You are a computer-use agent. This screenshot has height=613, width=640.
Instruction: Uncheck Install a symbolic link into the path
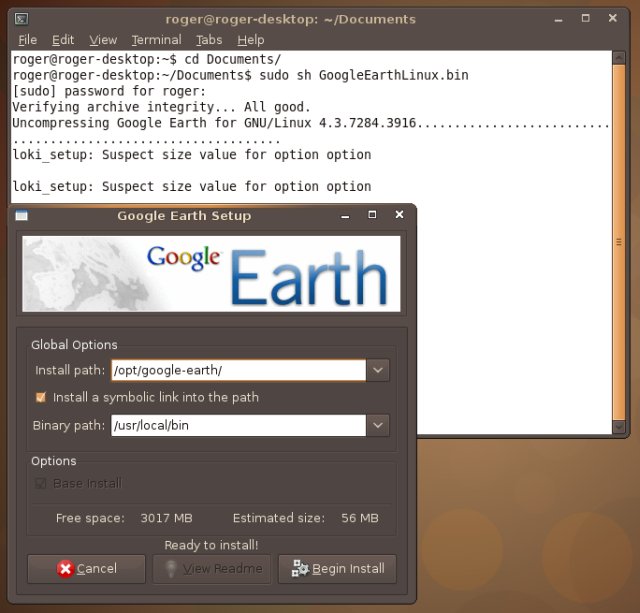click(41, 397)
